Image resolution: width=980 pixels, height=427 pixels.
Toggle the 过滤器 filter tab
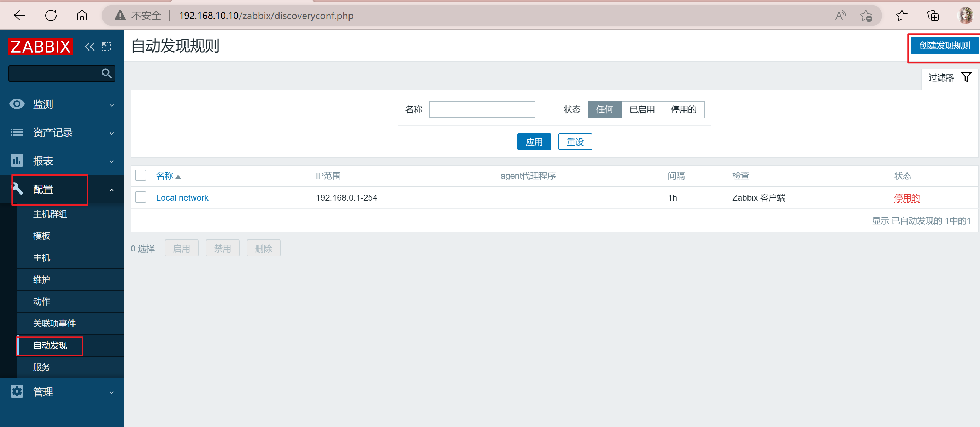pyautogui.click(x=950, y=78)
